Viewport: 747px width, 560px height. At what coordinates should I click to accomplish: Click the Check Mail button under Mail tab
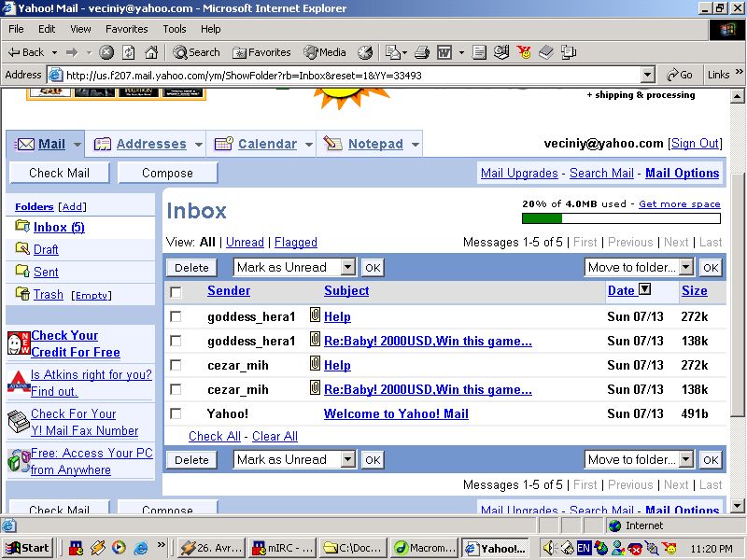59,173
